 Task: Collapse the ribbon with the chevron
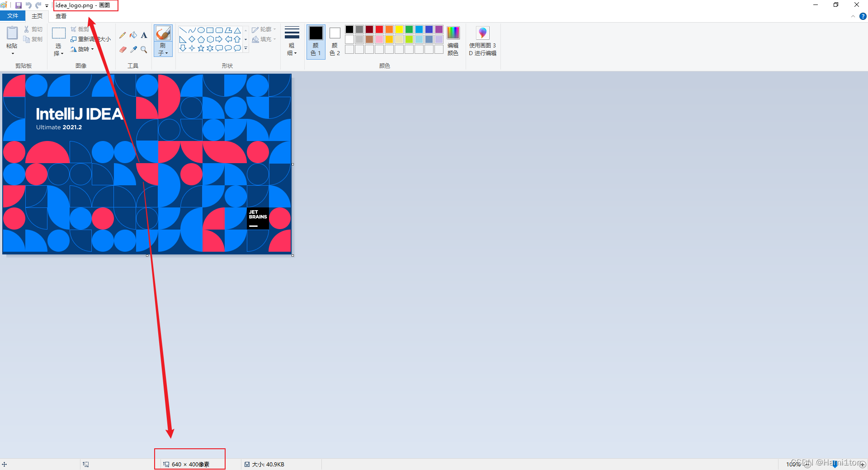853,16
